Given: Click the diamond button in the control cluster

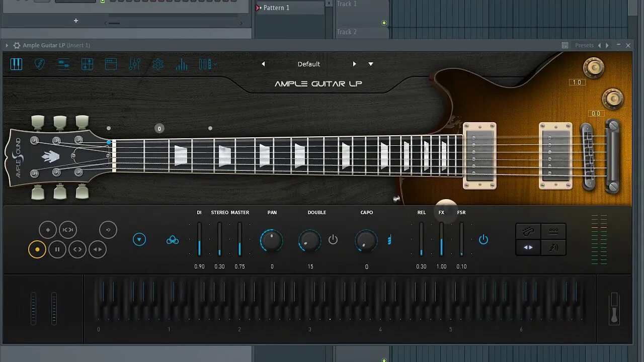Looking at the screenshot, I should pos(48,230).
